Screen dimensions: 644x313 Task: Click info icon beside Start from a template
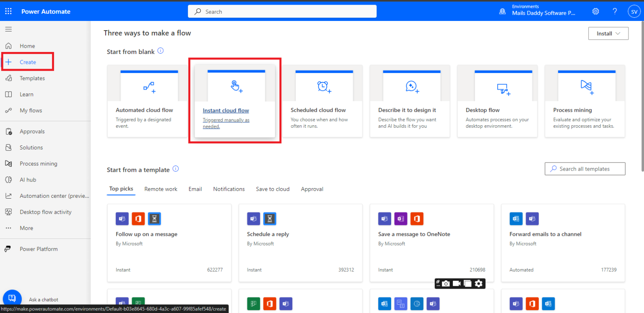(176, 169)
